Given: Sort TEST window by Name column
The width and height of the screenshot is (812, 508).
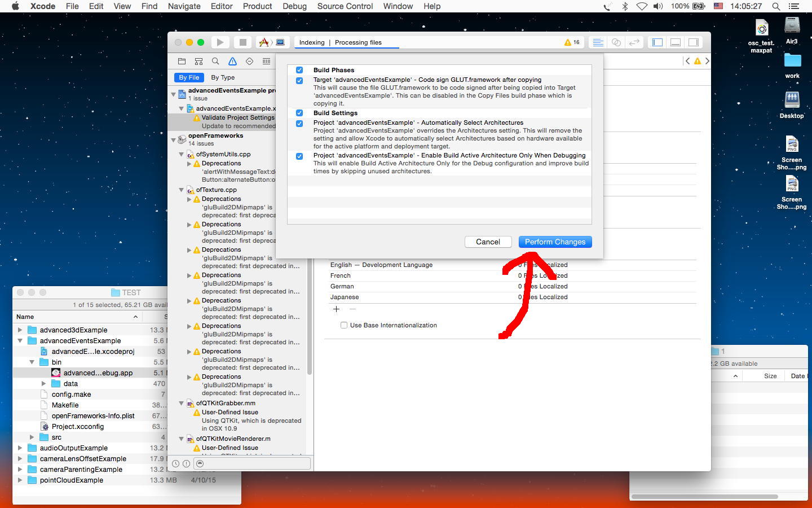Looking at the screenshot, I should [77, 317].
